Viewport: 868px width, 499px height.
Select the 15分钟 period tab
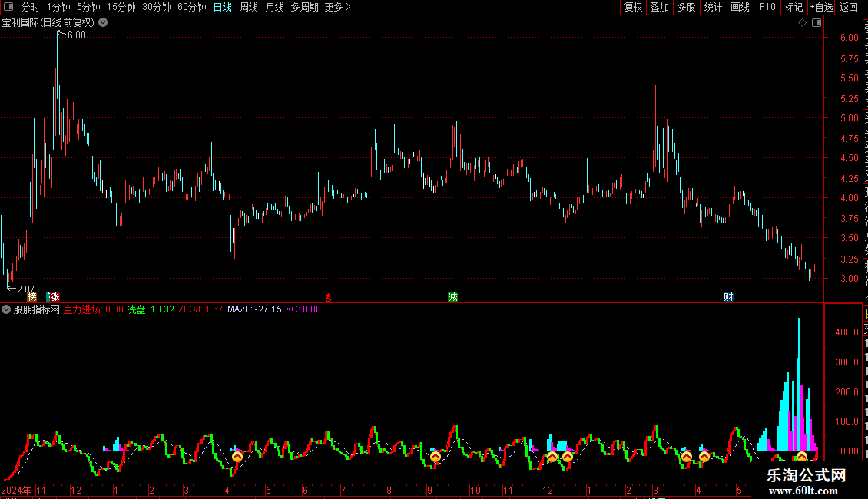pos(121,7)
